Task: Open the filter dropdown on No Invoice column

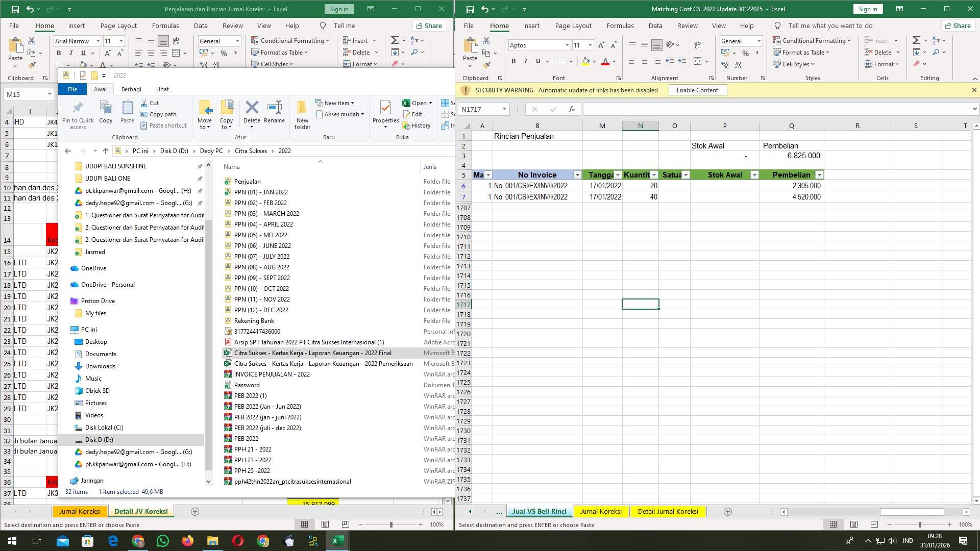Action: [577, 174]
